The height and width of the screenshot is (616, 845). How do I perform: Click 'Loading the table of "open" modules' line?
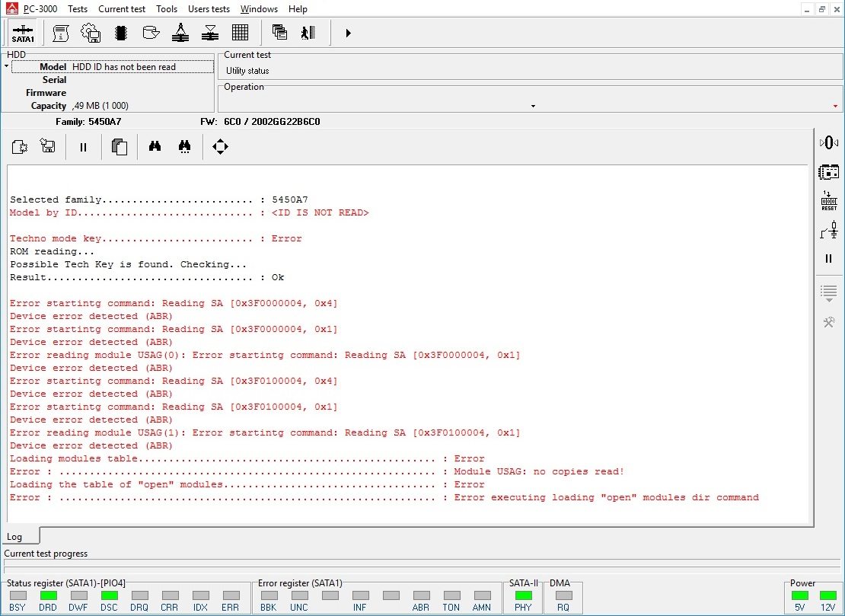coord(247,484)
